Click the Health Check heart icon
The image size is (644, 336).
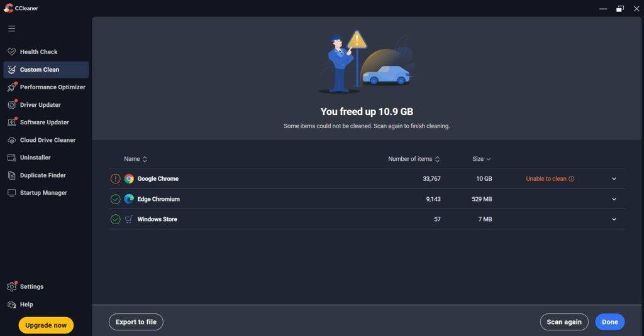pos(11,51)
